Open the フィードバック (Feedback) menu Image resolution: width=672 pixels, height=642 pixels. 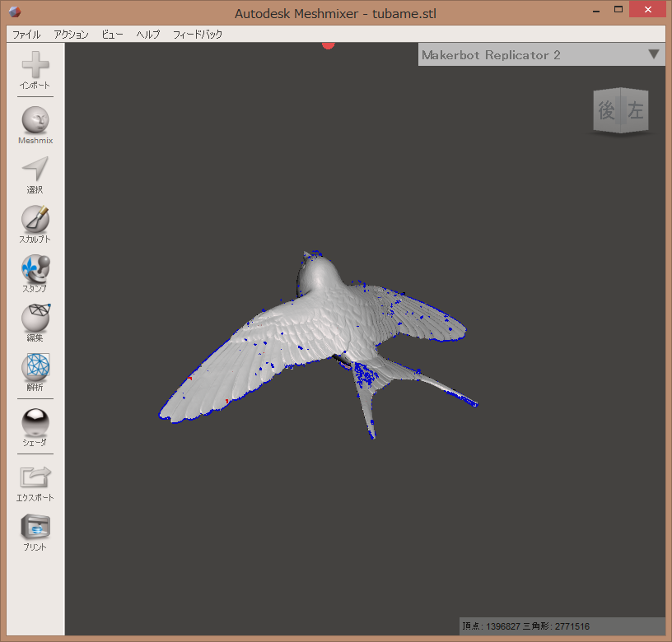pos(198,35)
